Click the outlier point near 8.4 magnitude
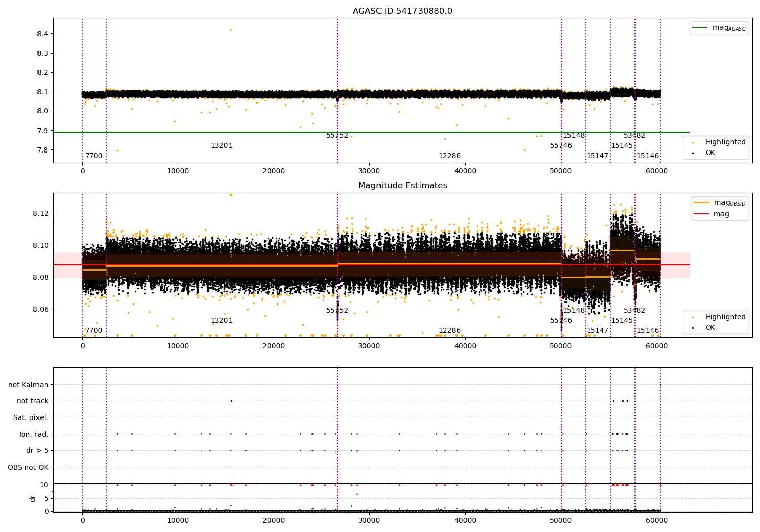The height and width of the screenshot is (532, 760). coord(231,30)
